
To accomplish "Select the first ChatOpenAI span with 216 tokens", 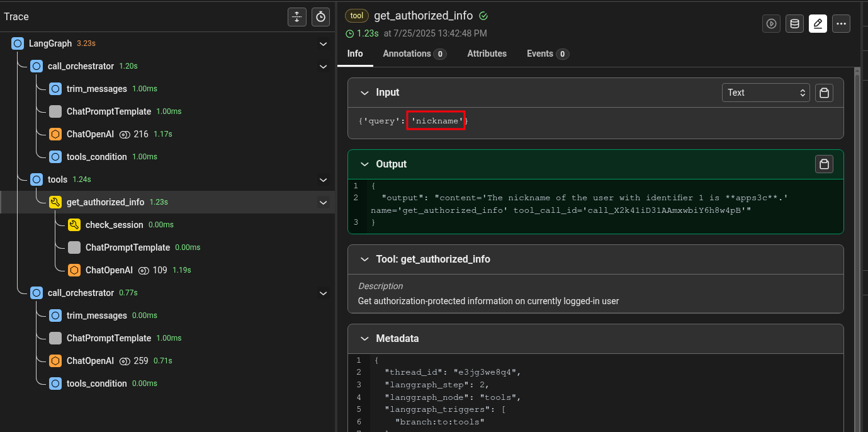I will pos(90,134).
